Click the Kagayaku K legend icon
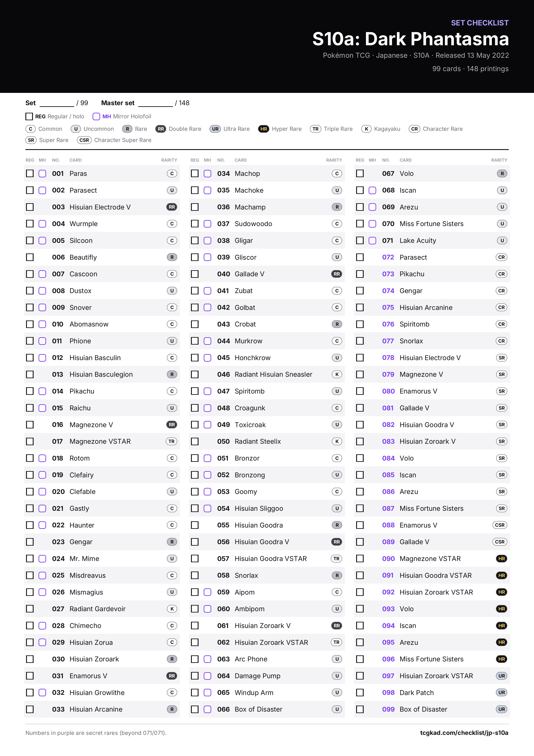This screenshot has width=534, height=756. [366, 129]
